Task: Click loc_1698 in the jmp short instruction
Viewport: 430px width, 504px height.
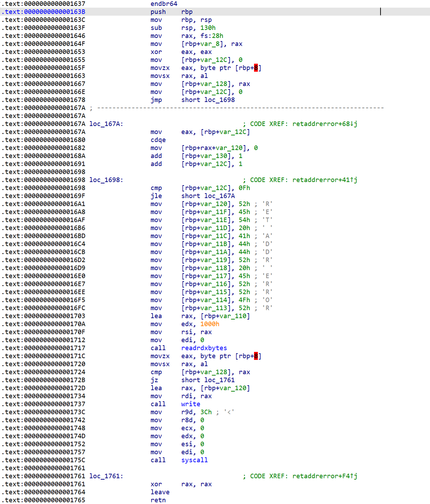Action: (219, 100)
